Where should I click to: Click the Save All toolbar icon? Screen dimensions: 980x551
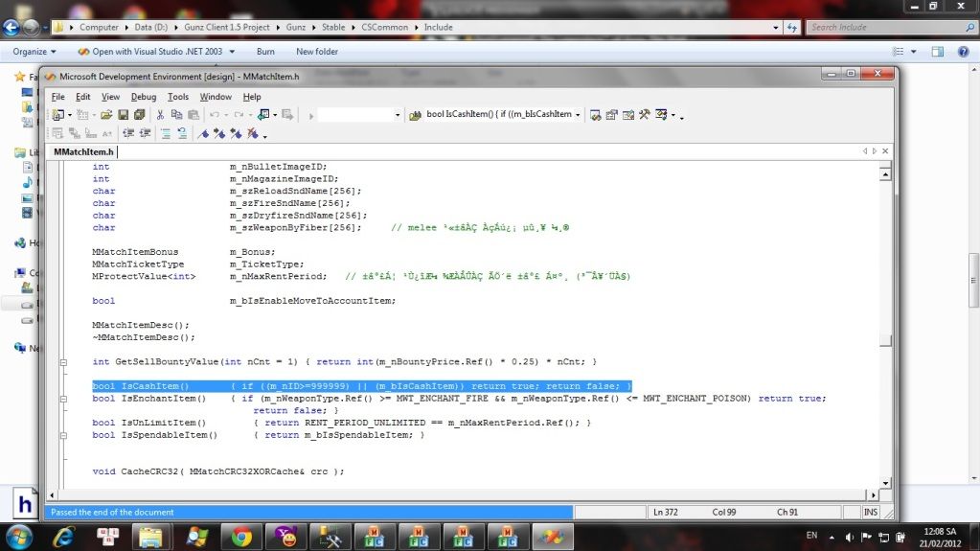138,115
